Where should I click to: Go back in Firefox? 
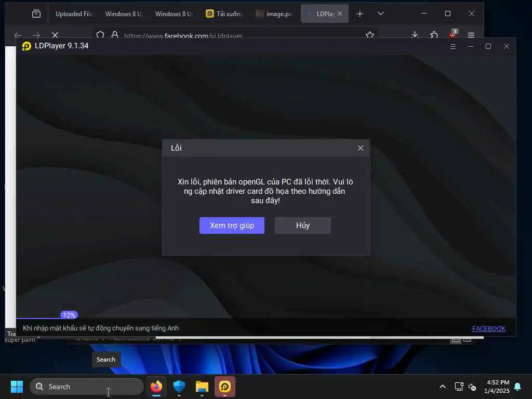tap(18, 35)
